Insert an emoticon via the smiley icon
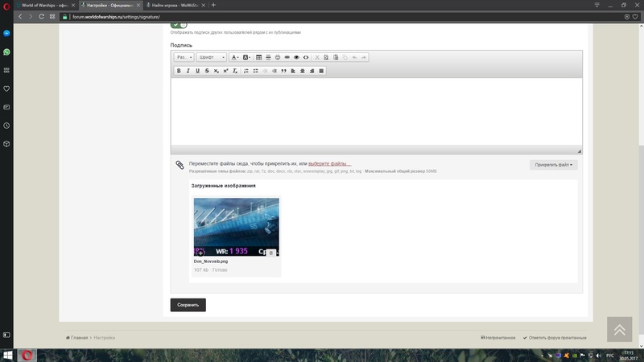The width and height of the screenshot is (644, 362). point(278,58)
